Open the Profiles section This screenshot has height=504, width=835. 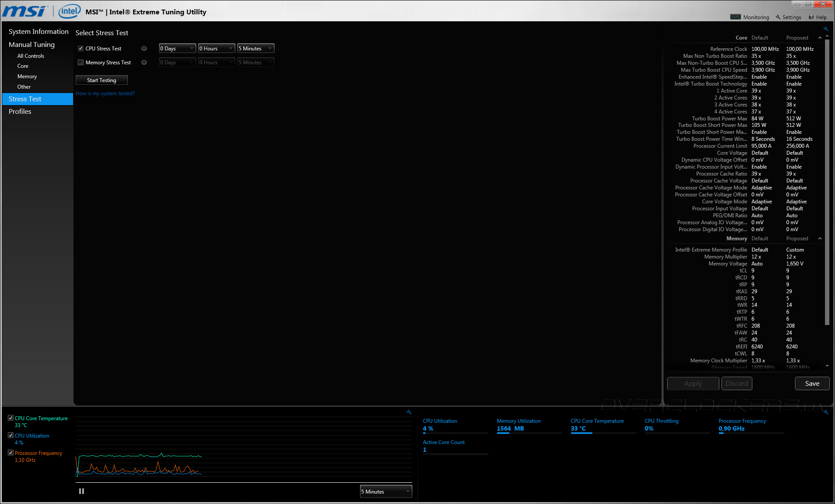pos(20,112)
